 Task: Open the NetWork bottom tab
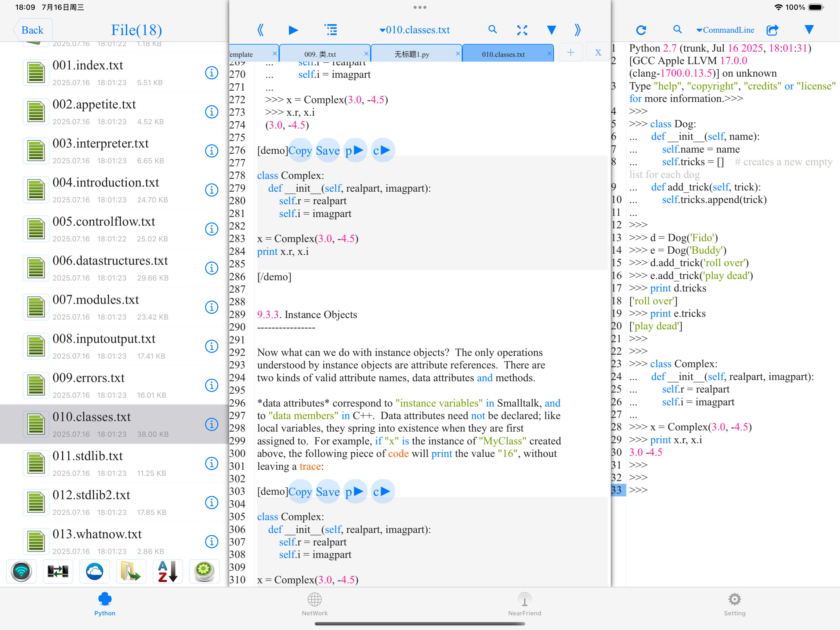[315, 604]
